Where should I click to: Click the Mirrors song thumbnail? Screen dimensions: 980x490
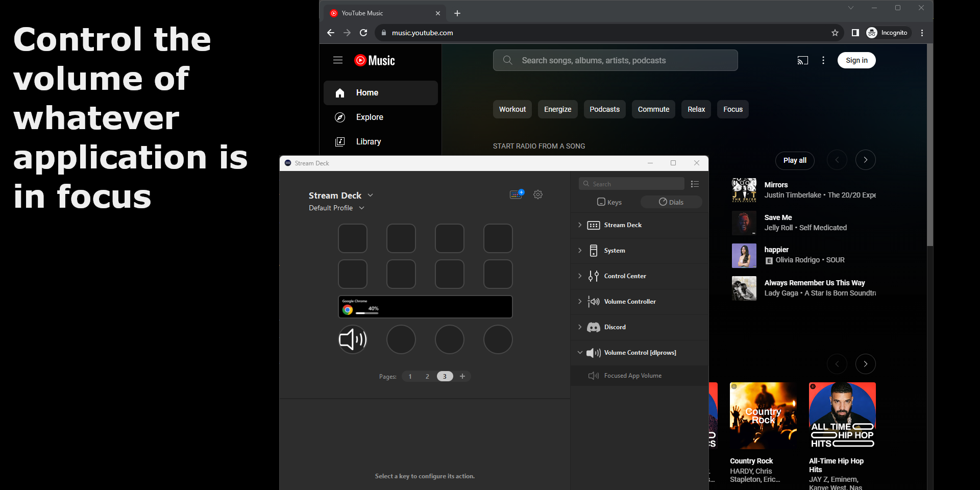point(744,190)
